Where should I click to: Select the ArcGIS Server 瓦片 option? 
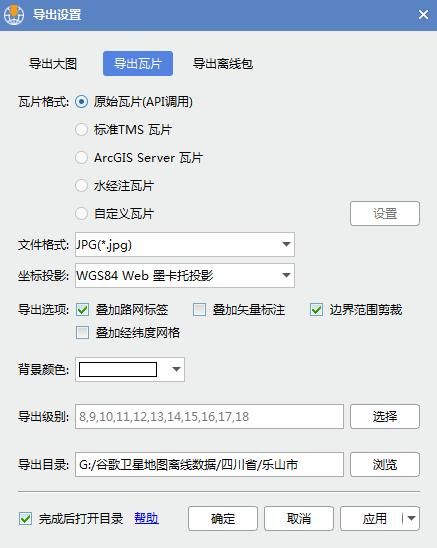click(81, 158)
